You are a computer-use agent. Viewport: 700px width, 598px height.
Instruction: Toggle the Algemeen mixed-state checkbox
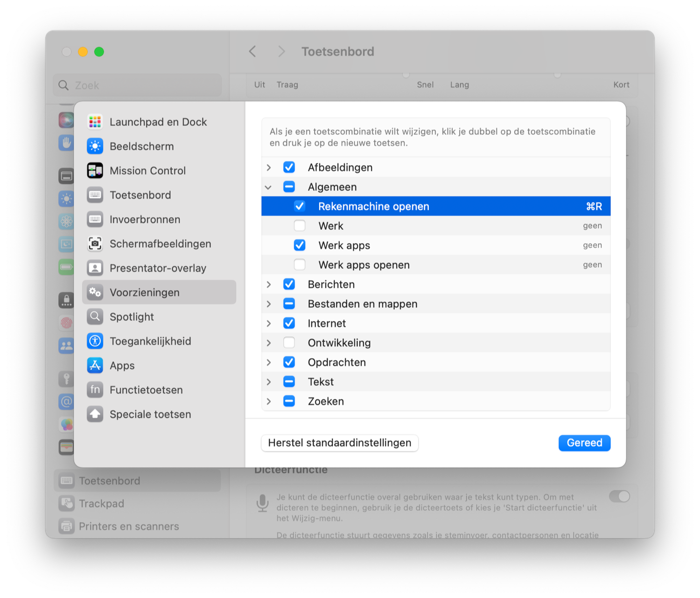[x=289, y=187]
